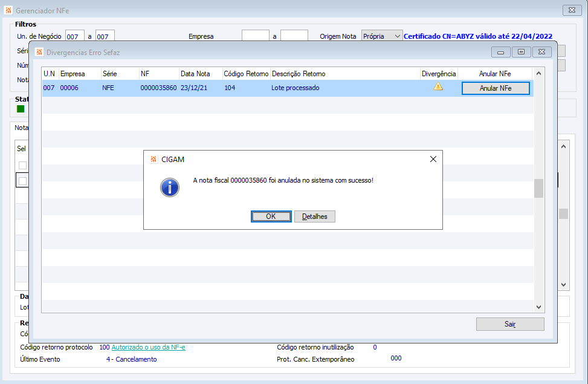Tick the lower checkbox in the Sel column
This screenshot has width=588, height=384.
22,181
